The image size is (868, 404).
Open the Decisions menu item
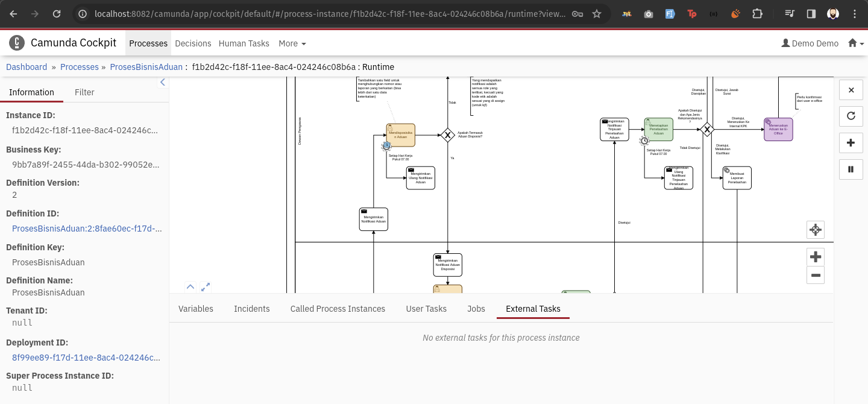[x=193, y=43]
